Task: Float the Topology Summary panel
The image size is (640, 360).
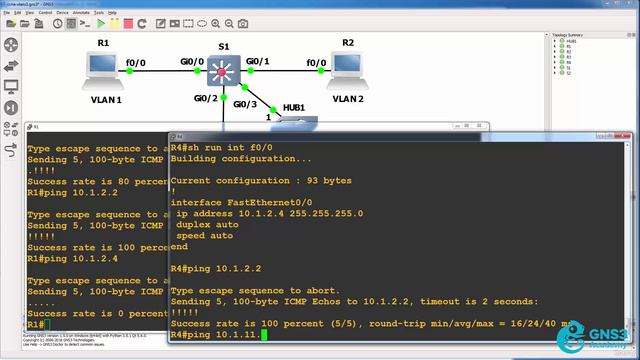Action: click(629, 35)
